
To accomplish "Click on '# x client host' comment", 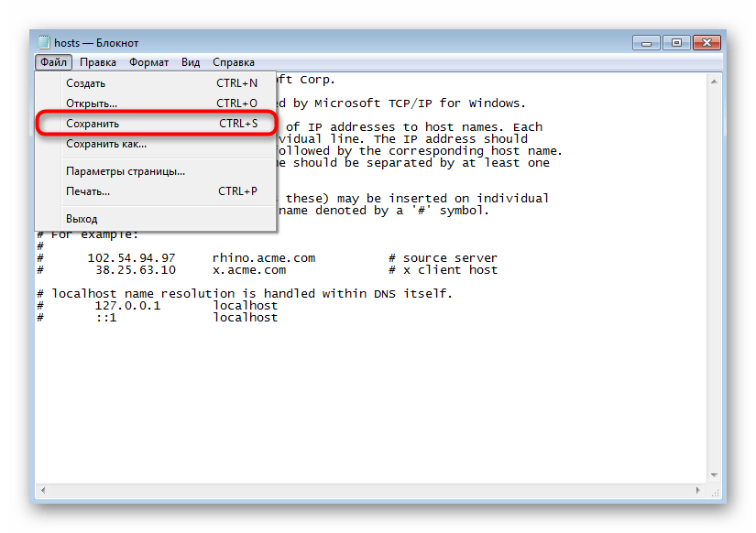I will (x=444, y=270).
